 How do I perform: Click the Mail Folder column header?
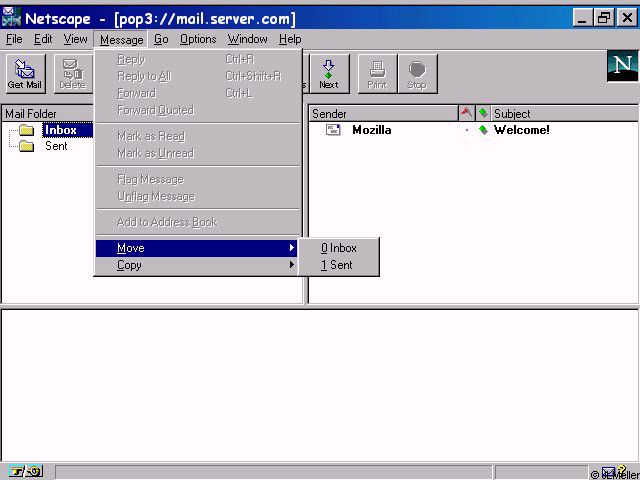point(48,113)
